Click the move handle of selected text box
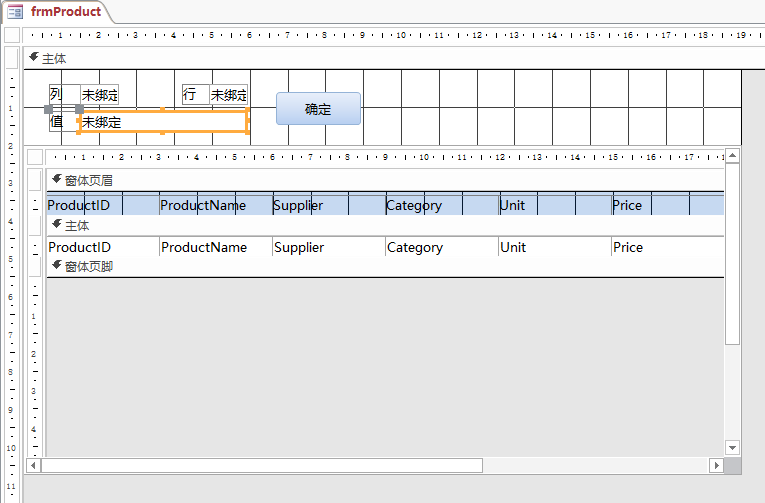 point(79,109)
